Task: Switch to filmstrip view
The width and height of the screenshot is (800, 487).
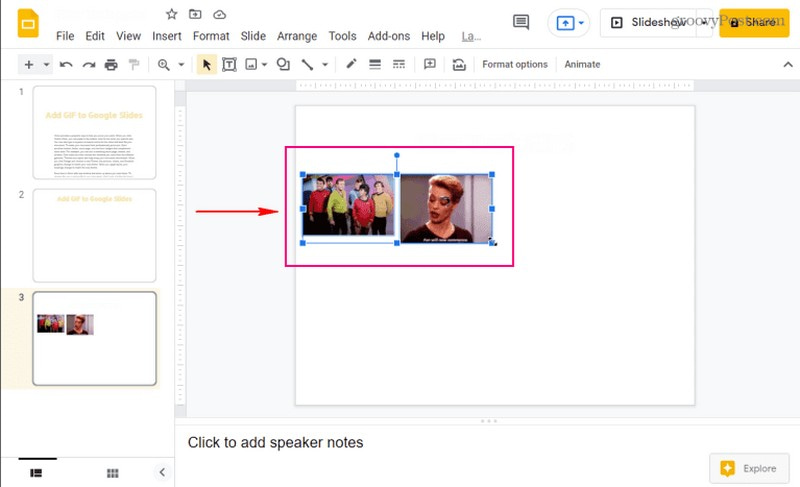Action: pos(37,472)
